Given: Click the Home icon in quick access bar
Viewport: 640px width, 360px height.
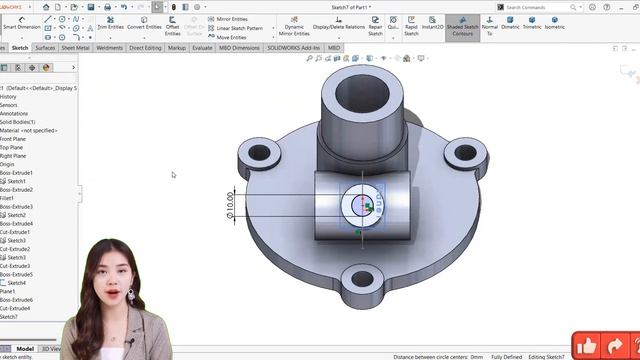Looking at the screenshot, I should coord(46,7).
